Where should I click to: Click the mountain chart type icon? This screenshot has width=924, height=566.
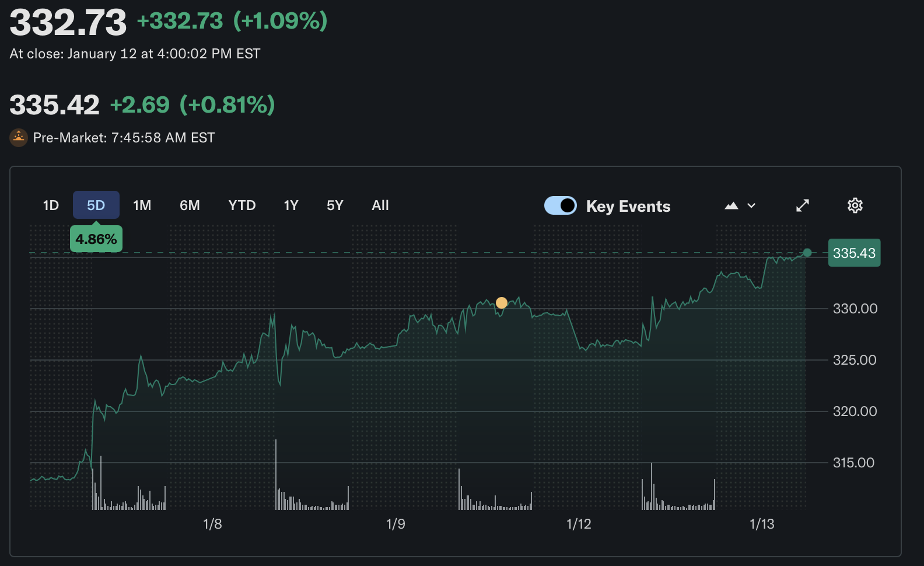tap(731, 205)
